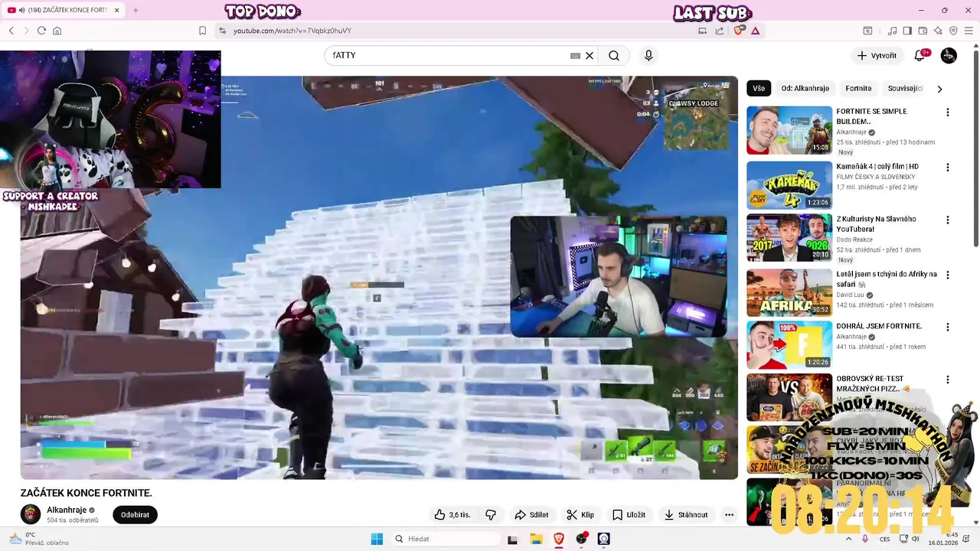Open the Alkanhraje channel name link

click(67, 510)
